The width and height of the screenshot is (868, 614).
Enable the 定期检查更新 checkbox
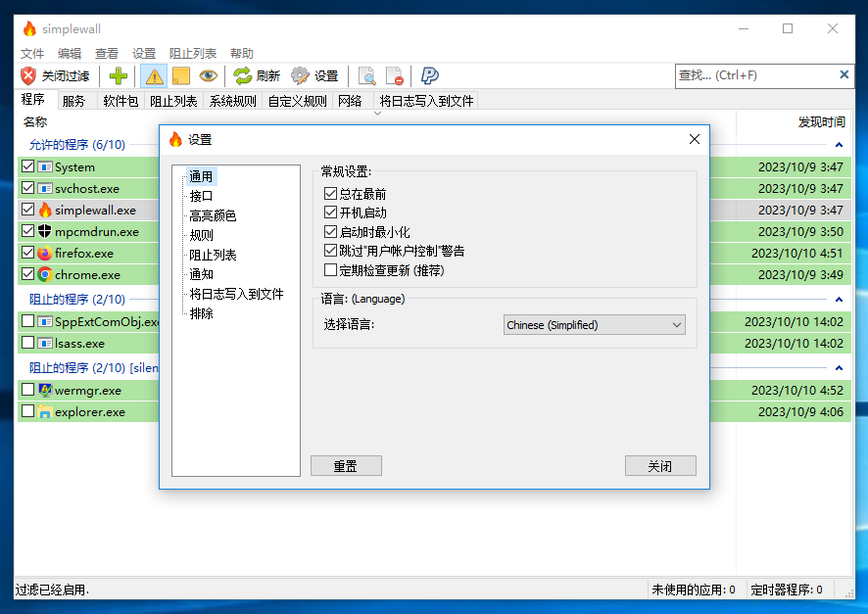[330, 269]
